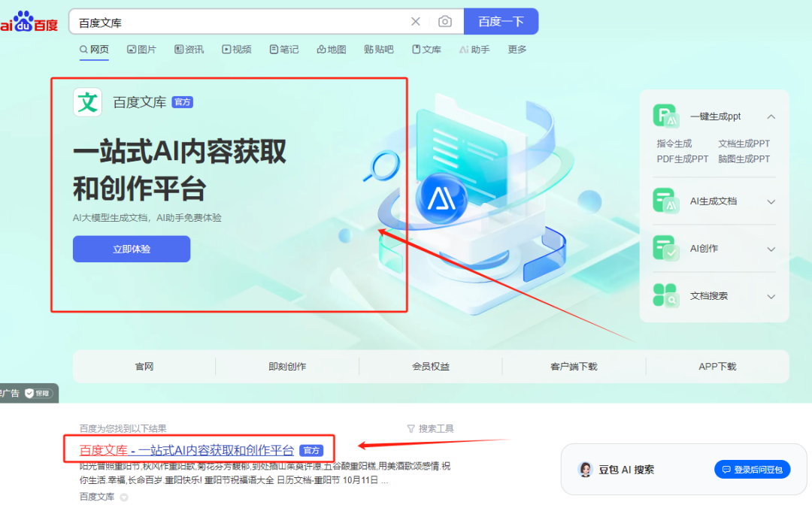812x514 pixels.
Task: Select the 笔记 tab
Action: [x=284, y=50]
